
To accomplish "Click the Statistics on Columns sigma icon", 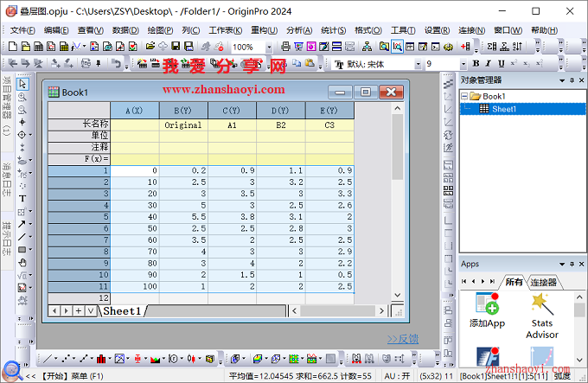I will (492, 47).
